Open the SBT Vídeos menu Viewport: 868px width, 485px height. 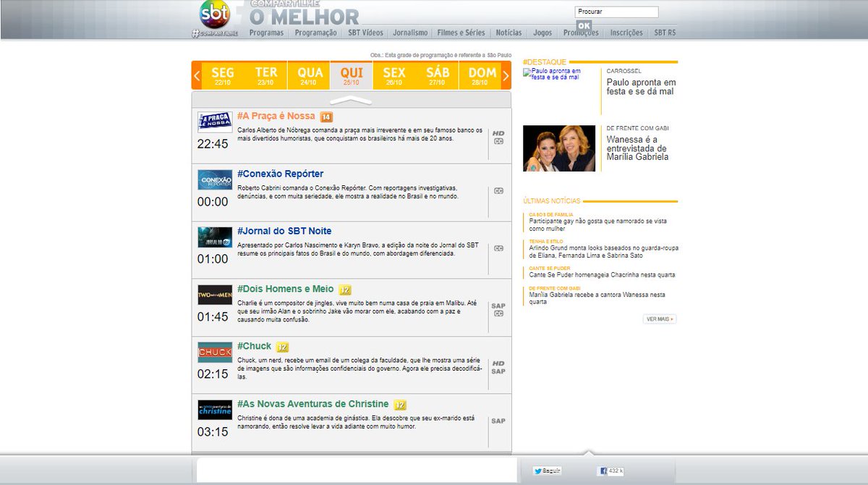pos(365,33)
